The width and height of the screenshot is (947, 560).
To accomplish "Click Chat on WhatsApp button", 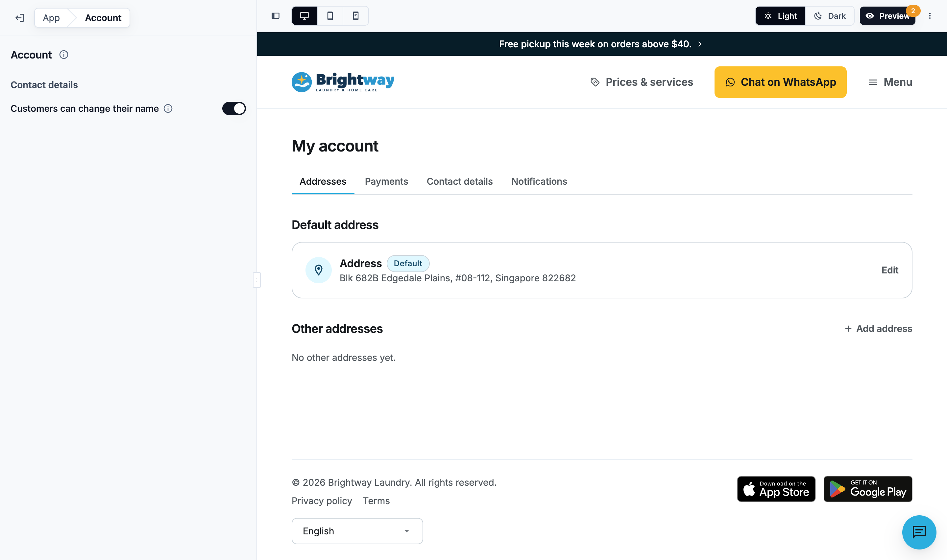I will pyautogui.click(x=780, y=82).
